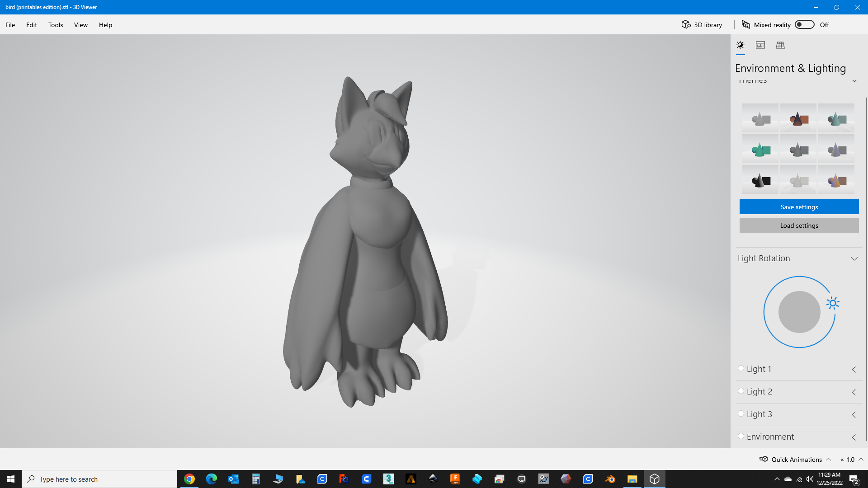Select the all-green shapes theme
The width and height of the screenshot is (868, 488).
point(760,149)
